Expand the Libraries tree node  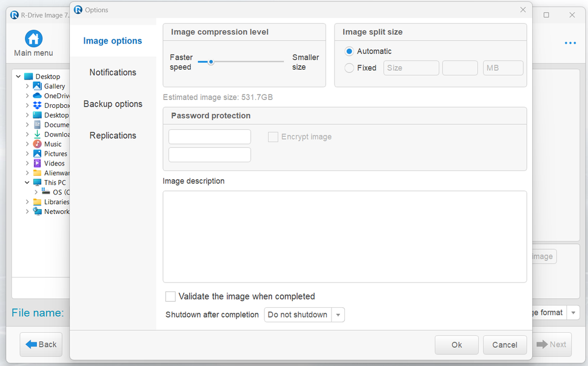pos(27,202)
